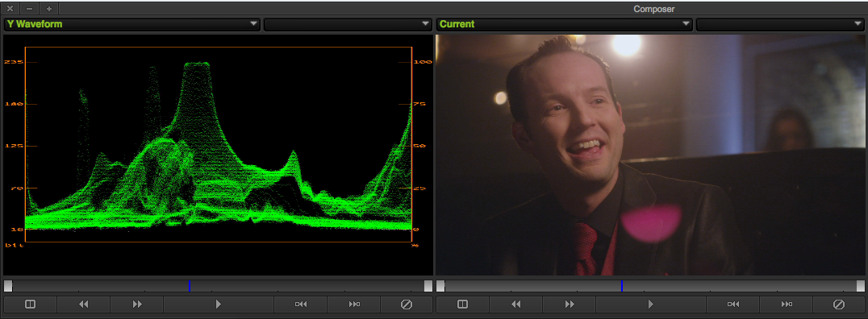
Task: Open the Y Waveform dropdown menu
Action: click(x=132, y=24)
